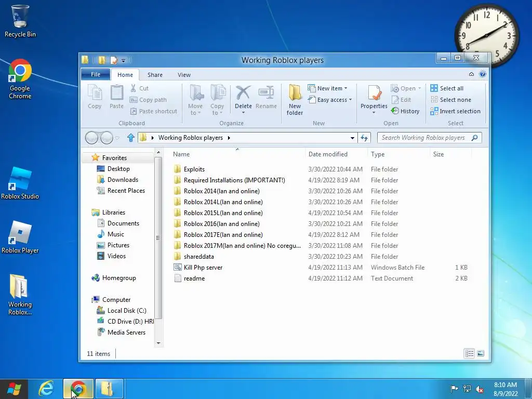
Task: Switch to the Share ribbon tab
Action: tap(155, 75)
